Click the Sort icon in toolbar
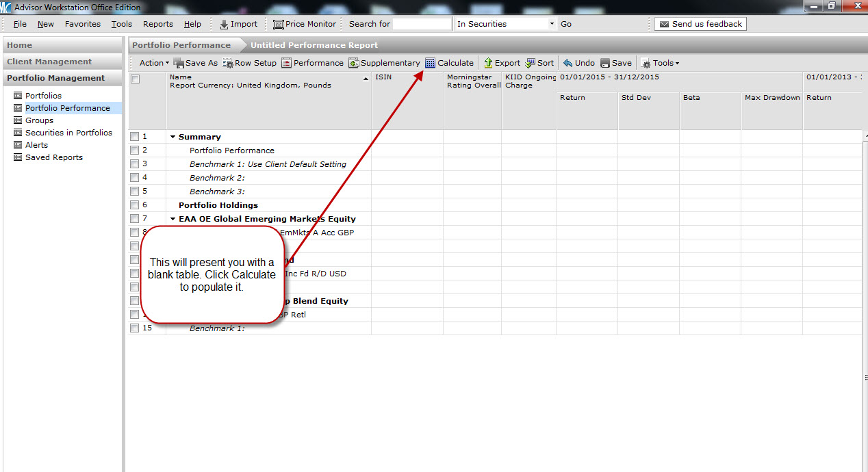The height and width of the screenshot is (472, 868). coord(531,63)
